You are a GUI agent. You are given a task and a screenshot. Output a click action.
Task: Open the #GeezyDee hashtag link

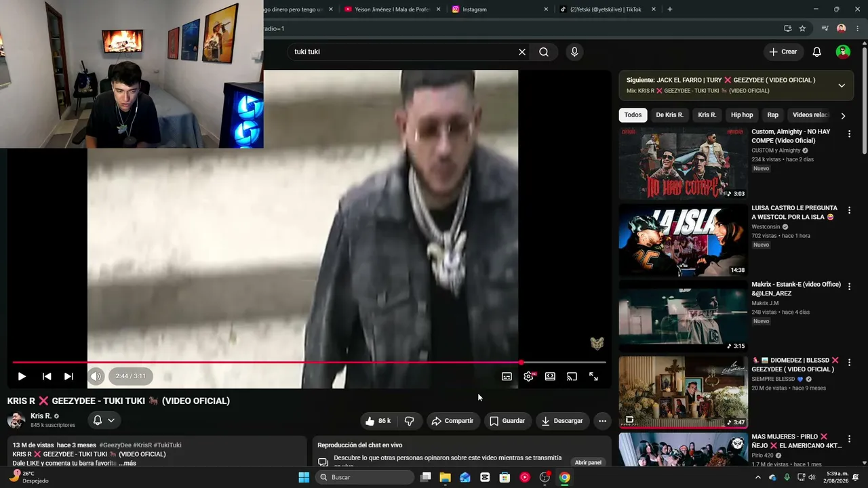[115, 445]
